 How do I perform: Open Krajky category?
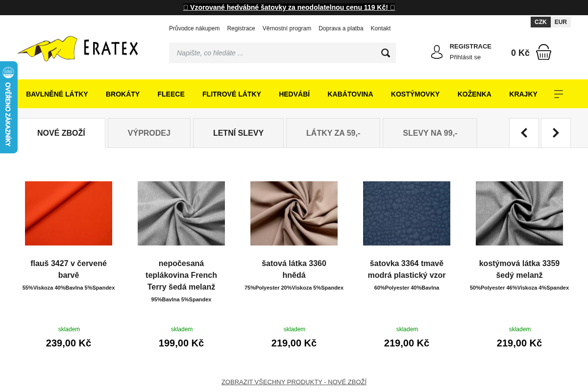[523, 94]
